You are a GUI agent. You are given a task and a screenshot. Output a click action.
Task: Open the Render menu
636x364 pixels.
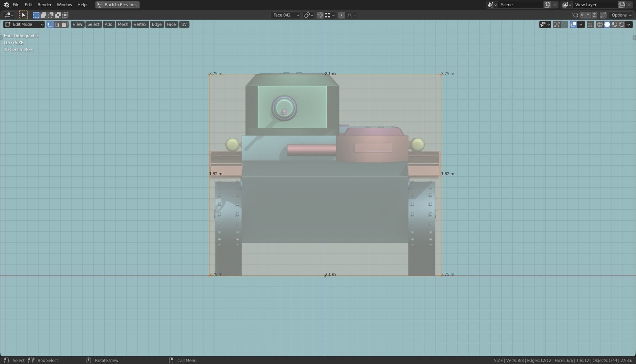(x=44, y=4)
